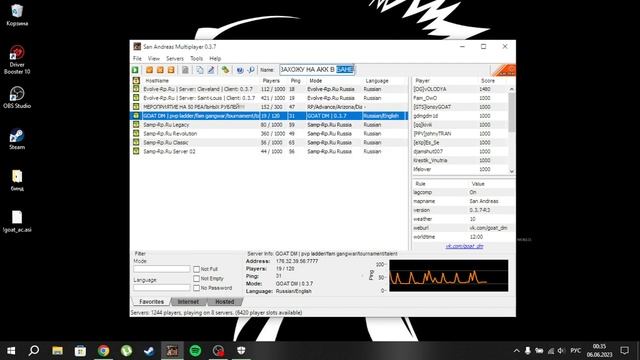Click the player list scroll down arrow
Viewport: 640px width, 360px height.
[512, 172]
